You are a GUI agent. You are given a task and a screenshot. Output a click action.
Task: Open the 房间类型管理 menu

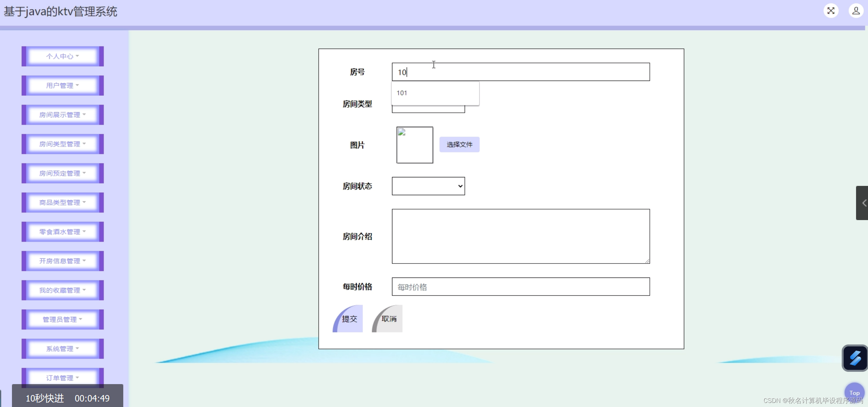click(62, 144)
